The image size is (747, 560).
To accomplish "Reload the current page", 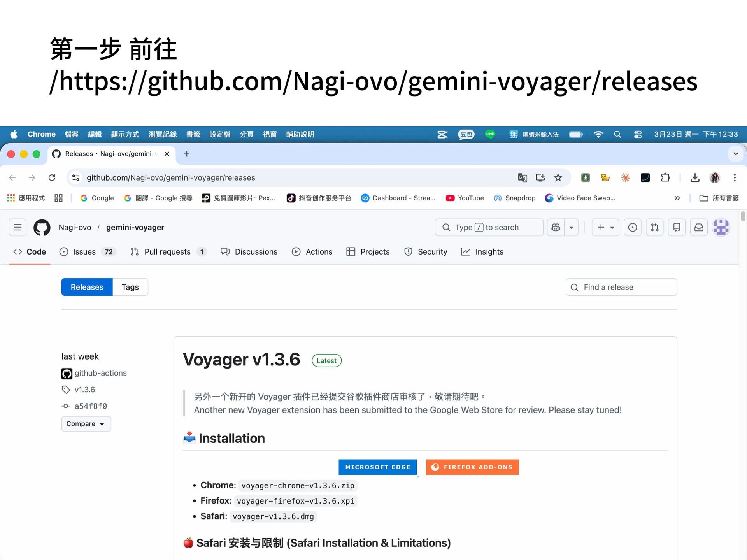I will pyautogui.click(x=52, y=178).
